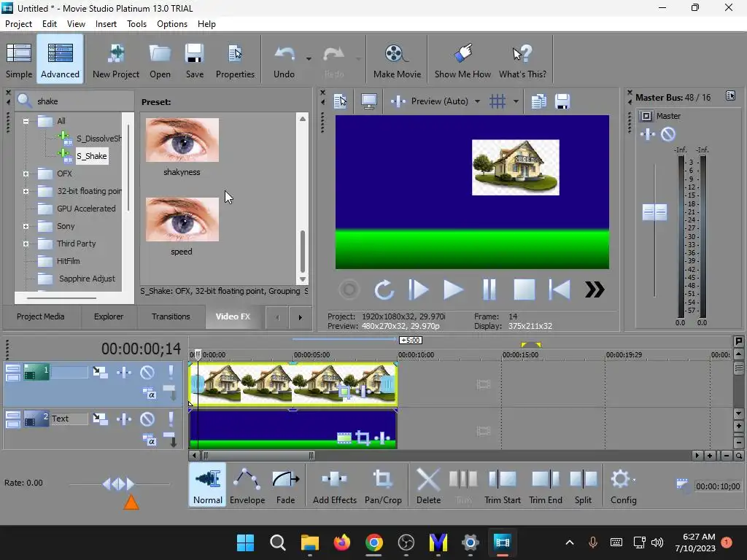Activate What's This help pointer

pos(522,60)
